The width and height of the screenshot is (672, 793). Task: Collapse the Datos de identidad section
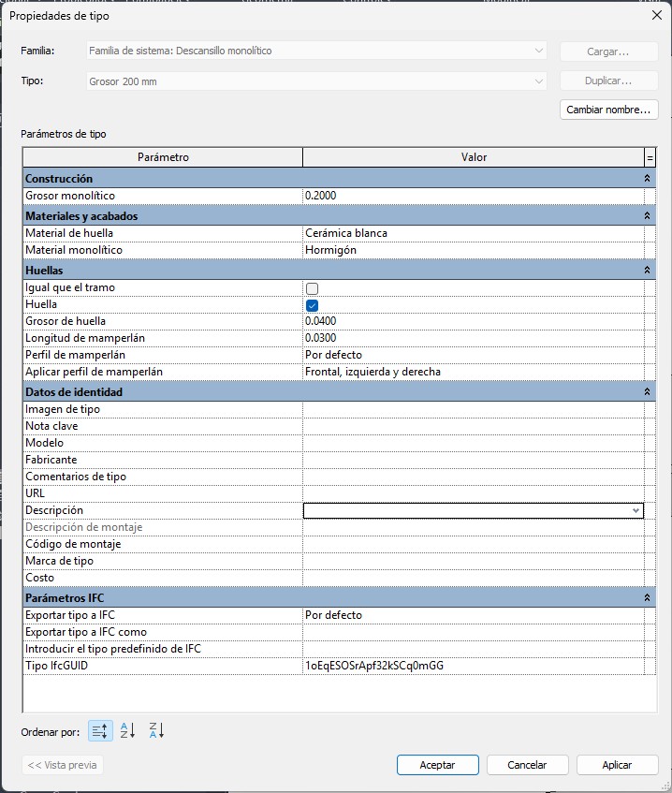pos(646,392)
